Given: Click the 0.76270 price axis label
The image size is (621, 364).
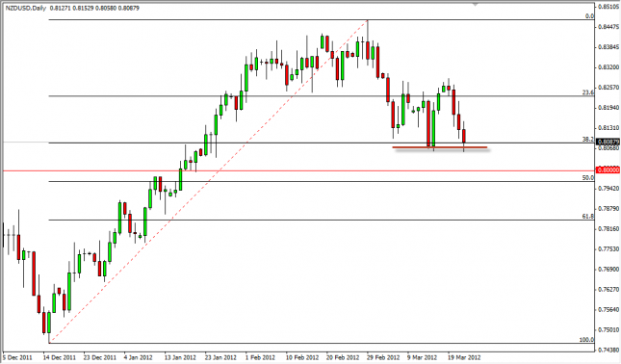Looking at the screenshot, I should 608,289.
